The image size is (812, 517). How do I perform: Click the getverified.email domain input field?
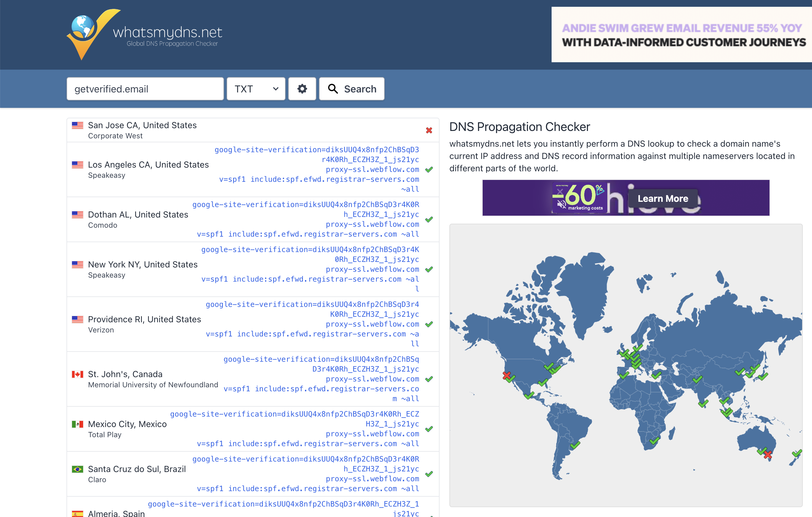click(x=145, y=89)
